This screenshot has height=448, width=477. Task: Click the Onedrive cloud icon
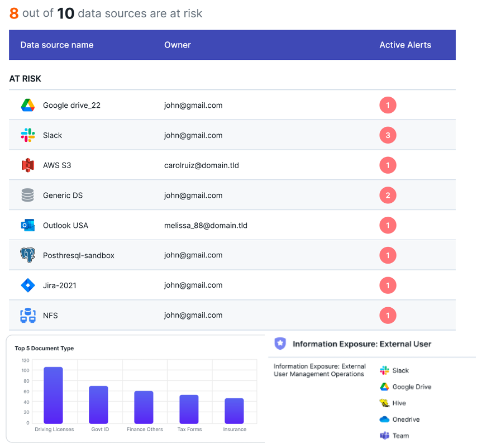tap(384, 420)
